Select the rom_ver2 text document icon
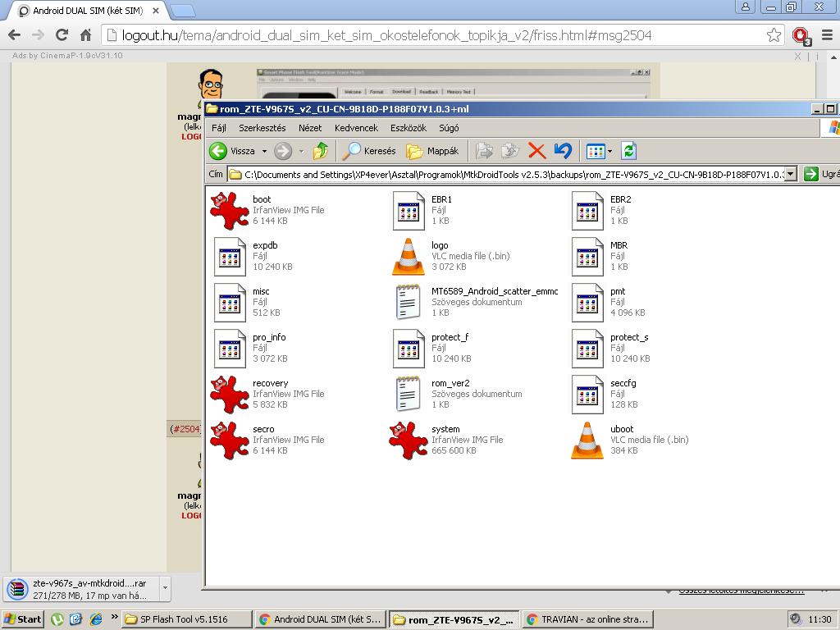This screenshot has height=630, width=840. pos(409,395)
